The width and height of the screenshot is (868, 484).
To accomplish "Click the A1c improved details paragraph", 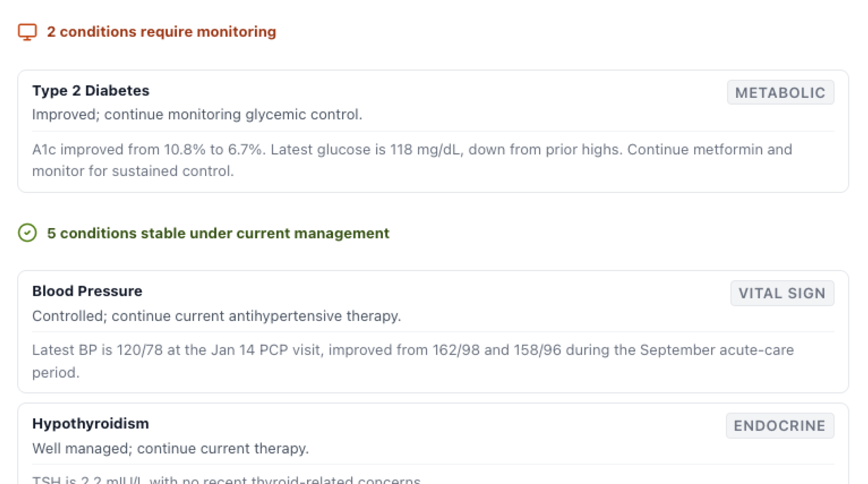I will coord(412,150).
